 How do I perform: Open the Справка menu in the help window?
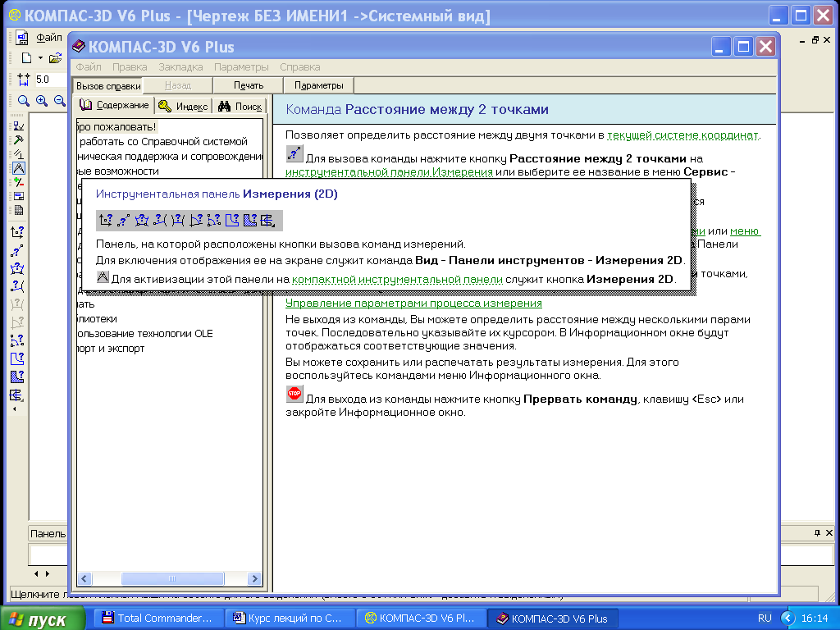click(x=300, y=67)
